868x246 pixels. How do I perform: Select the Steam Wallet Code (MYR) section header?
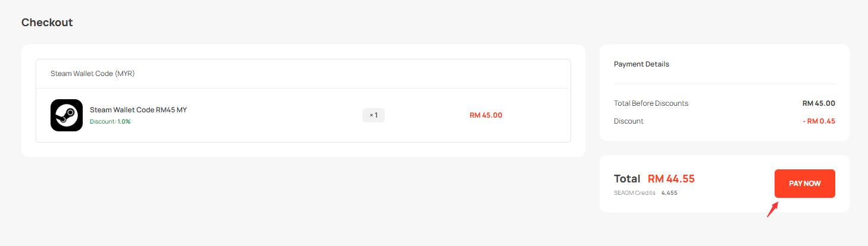click(92, 74)
